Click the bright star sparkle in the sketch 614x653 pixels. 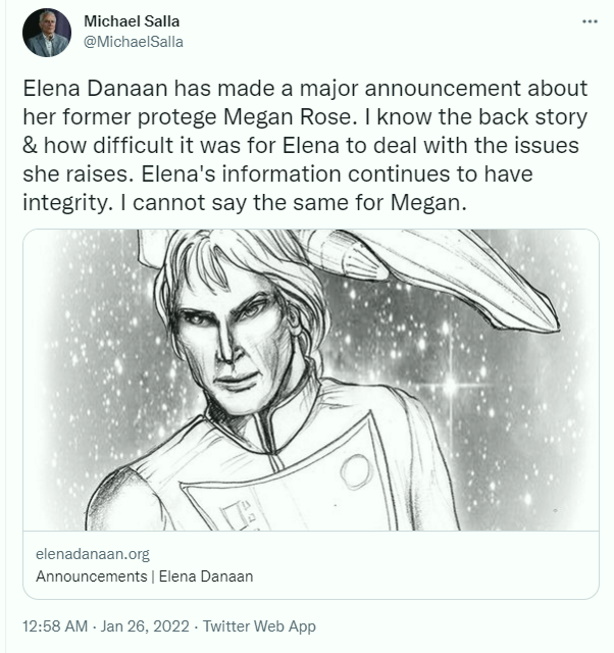[x=451, y=384]
